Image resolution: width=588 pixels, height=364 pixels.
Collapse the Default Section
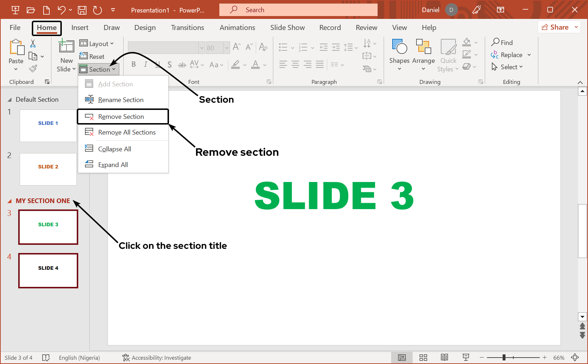click(x=10, y=99)
